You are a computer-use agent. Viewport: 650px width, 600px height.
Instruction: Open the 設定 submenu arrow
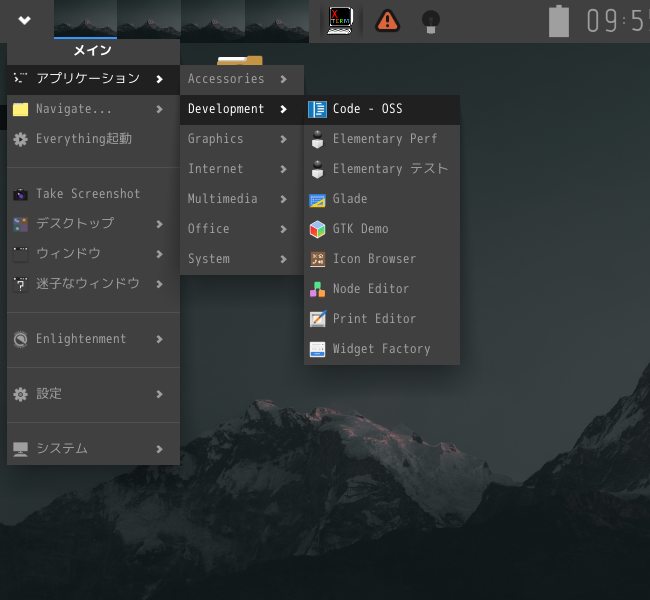160,394
